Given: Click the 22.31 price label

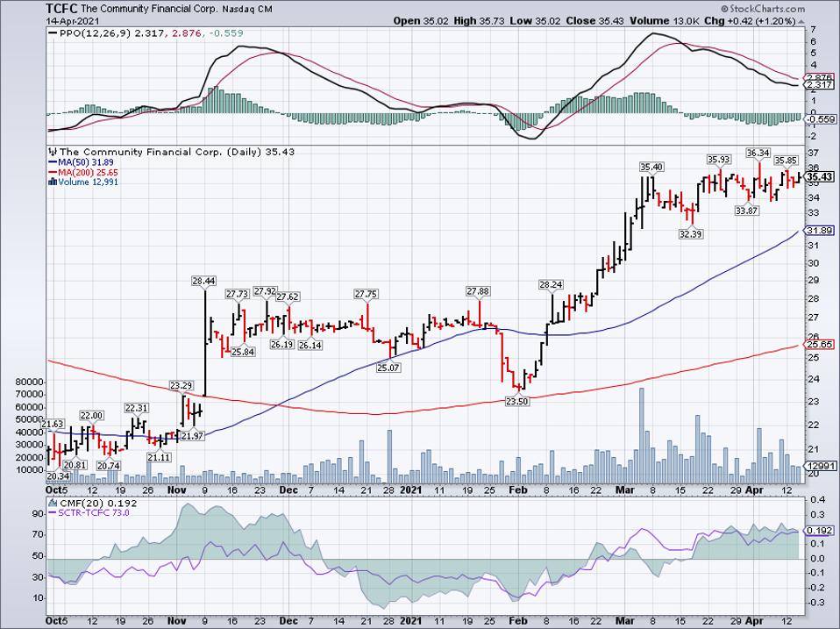Looking at the screenshot, I should 136,408.
